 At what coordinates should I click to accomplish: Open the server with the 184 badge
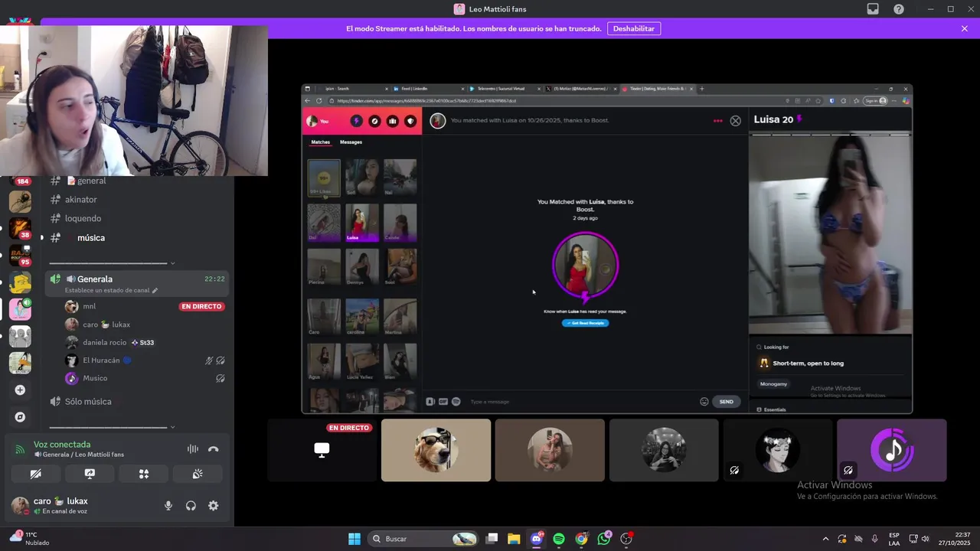(x=20, y=181)
